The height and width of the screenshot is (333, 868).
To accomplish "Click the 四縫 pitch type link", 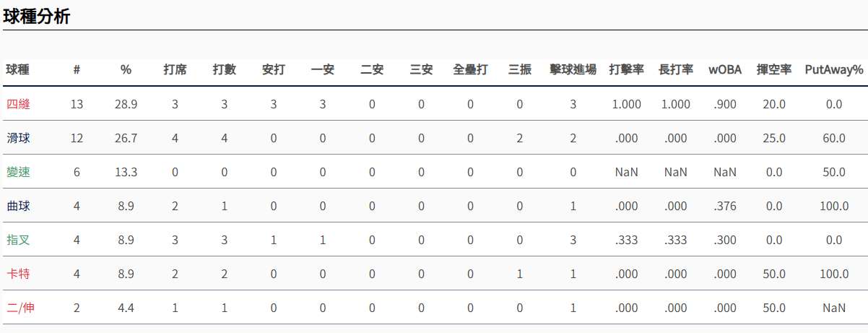I will 18,104.
